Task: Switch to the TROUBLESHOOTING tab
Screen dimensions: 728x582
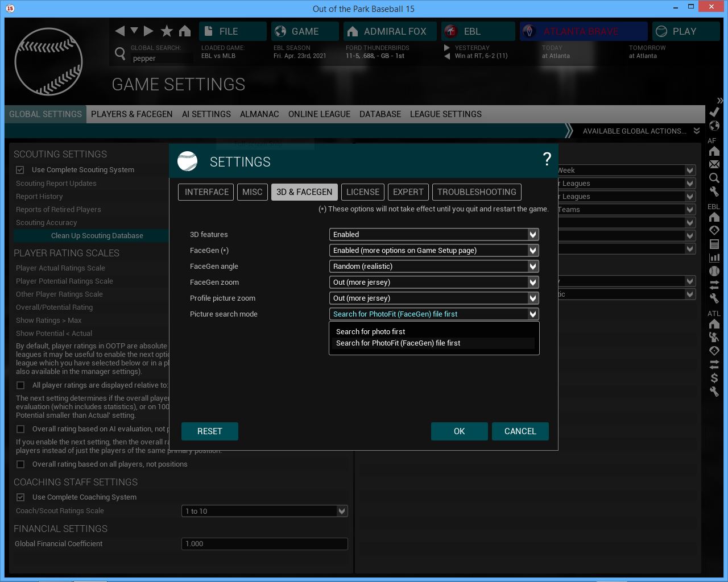Action: 477,192
